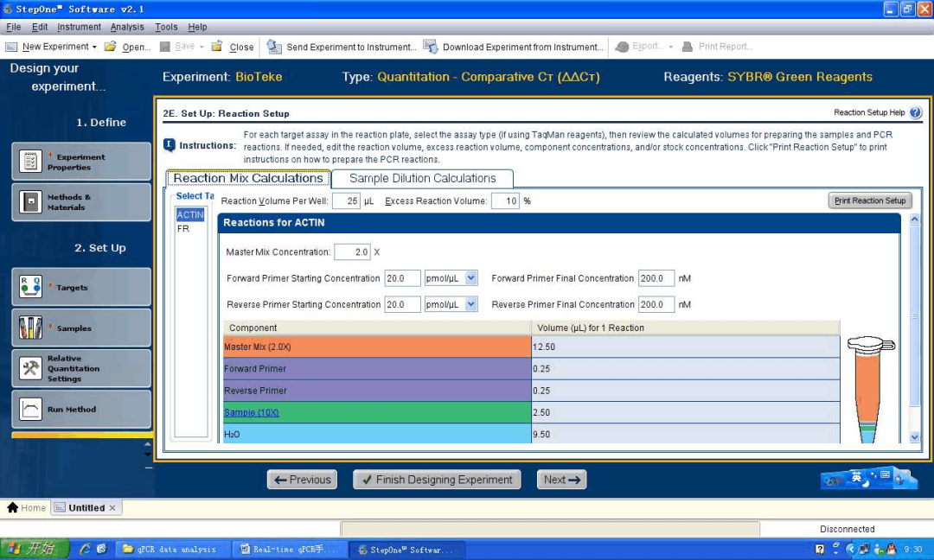
Task: Open Forward Primer concentration unit dropdown
Action: pyautogui.click(x=471, y=278)
